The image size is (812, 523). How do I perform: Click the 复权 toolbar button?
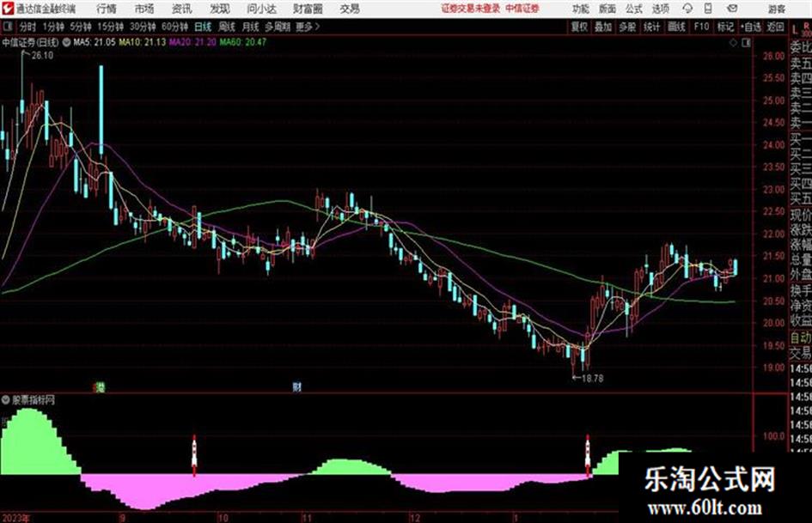pyautogui.click(x=579, y=27)
